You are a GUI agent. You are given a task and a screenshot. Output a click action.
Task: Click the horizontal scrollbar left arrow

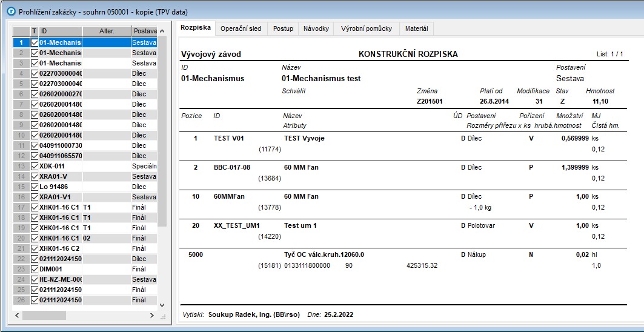click(17, 316)
